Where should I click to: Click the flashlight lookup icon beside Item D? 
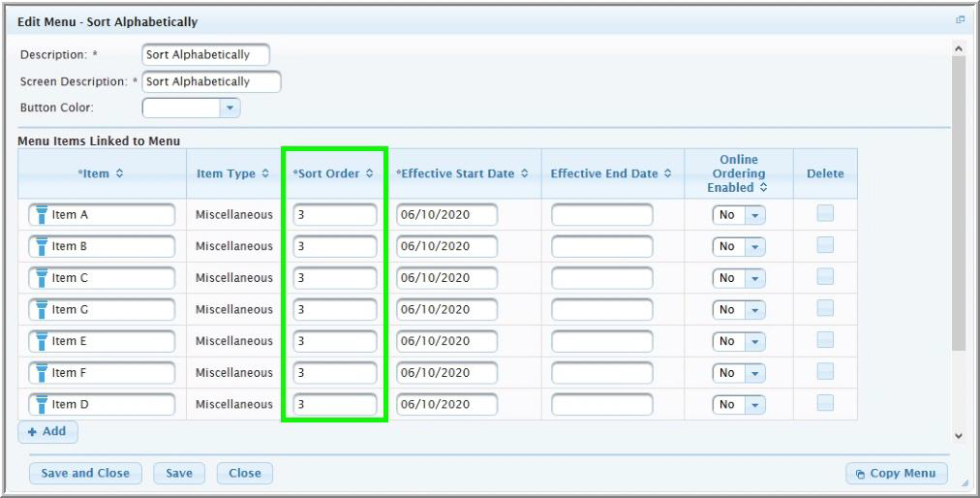[42, 404]
